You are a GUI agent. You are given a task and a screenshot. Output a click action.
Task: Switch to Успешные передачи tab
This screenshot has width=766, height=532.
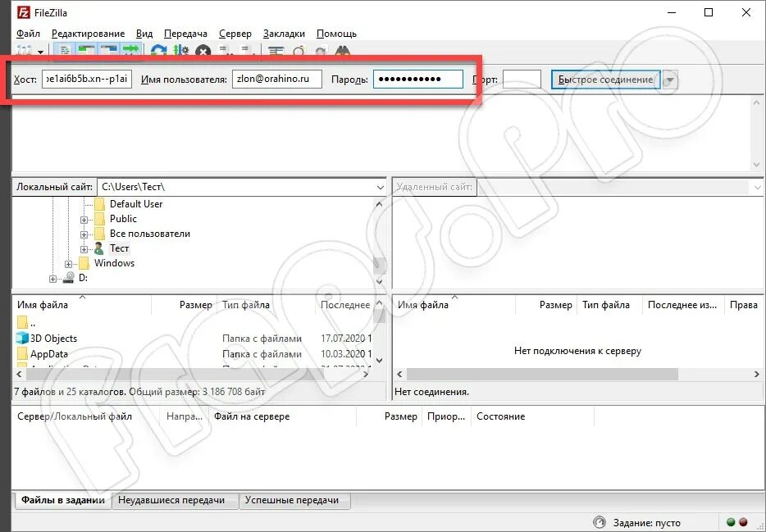(x=294, y=500)
